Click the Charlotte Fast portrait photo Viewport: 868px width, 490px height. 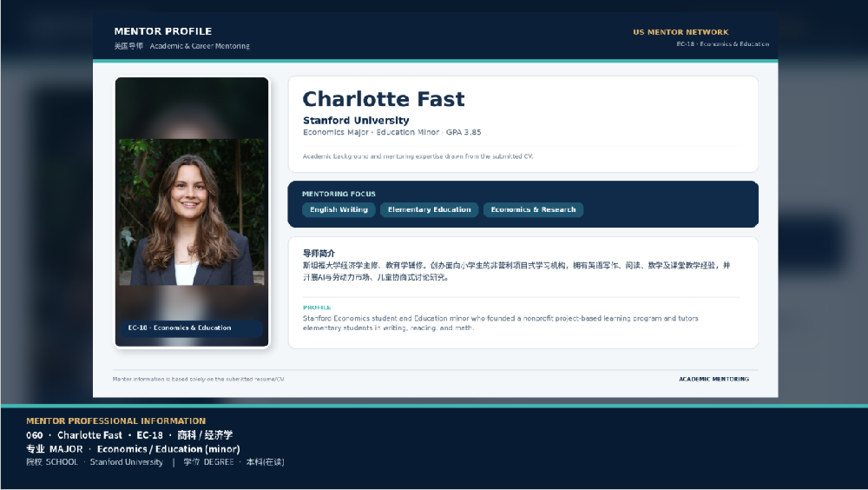[192, 212]
